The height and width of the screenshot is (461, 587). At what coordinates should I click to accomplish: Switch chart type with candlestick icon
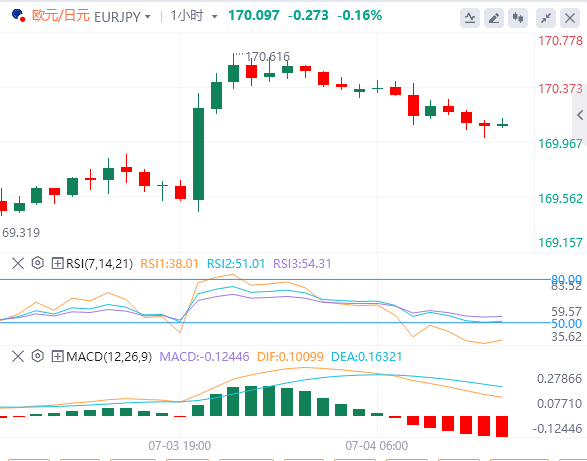(x=518, y=18)
